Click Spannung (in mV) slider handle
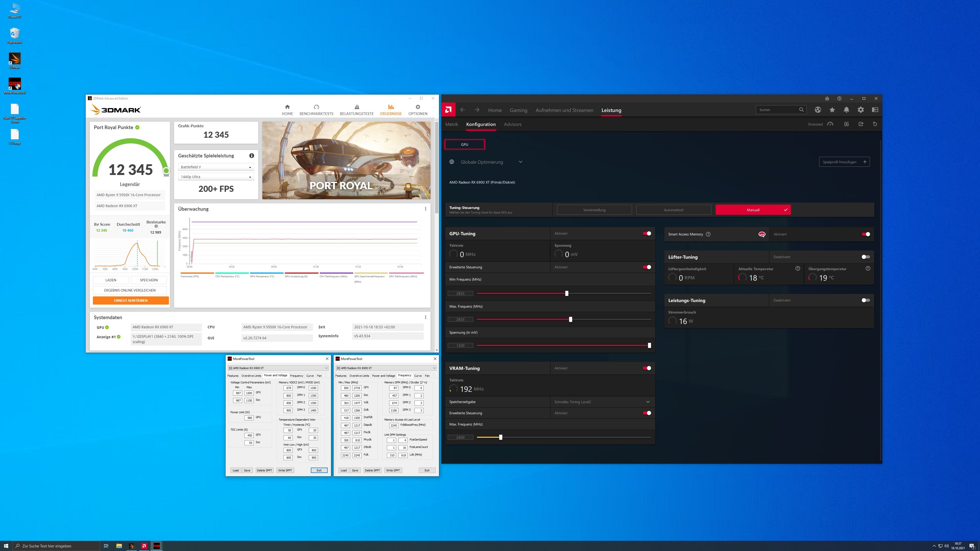Image resolution: width=980 pixels, height=551 pixels. pos(650,345)
